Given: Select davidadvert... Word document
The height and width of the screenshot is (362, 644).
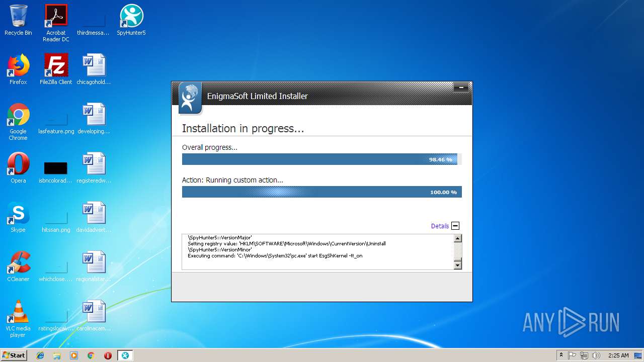Looking at the screenshot, I should [x=94, y=217].
